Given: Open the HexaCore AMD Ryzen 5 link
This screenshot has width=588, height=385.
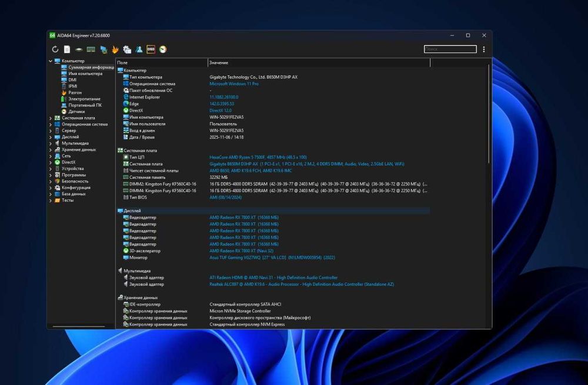Looking at the screenshot, I should [258, 157].
